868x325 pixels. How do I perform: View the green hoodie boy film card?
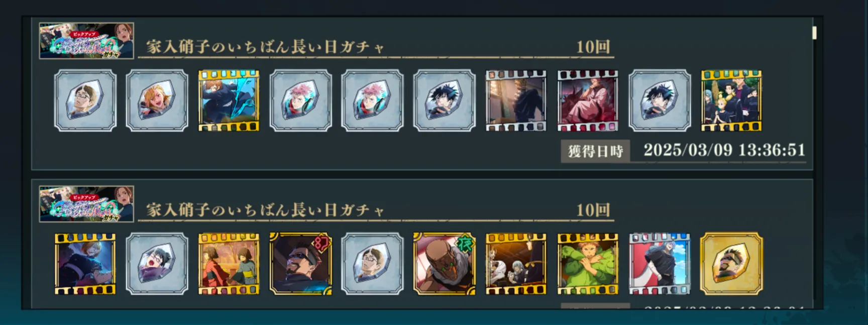pyautogui.click(x=588, y=263)
